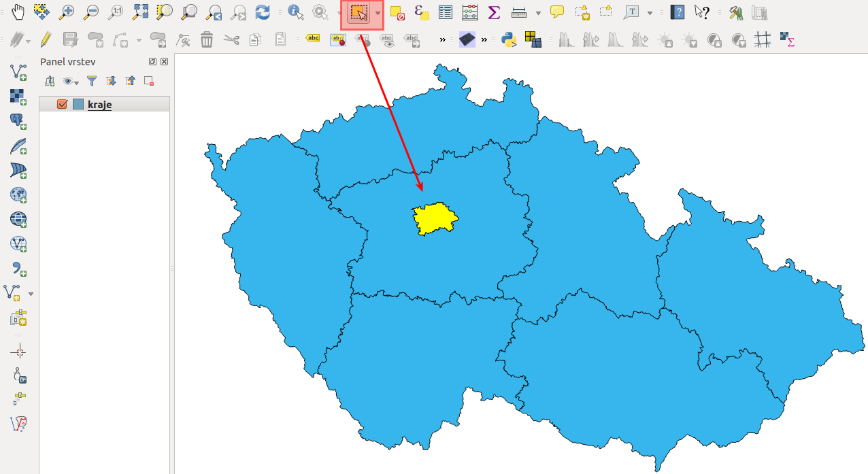868x474 pixels.
Task: Click Save Layer Edits icon
Action: pyautogui.click(x=70, y=39)
